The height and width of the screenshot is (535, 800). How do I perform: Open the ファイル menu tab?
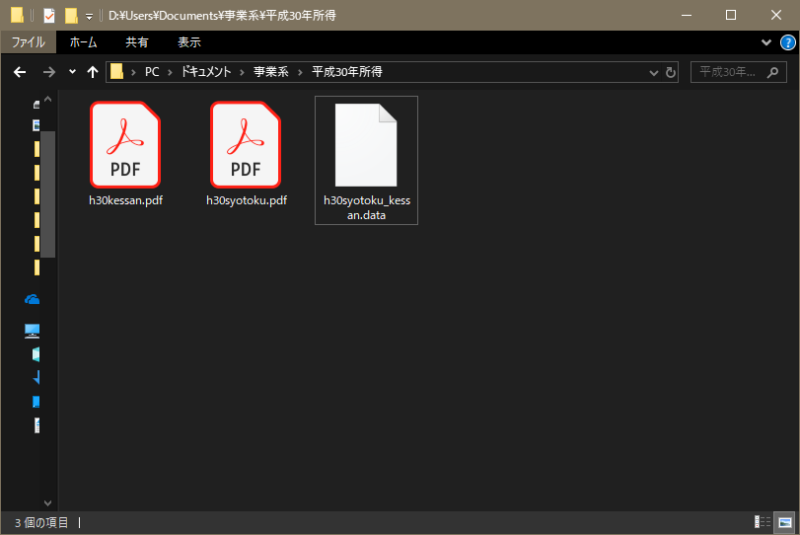[x=29, y=42]
